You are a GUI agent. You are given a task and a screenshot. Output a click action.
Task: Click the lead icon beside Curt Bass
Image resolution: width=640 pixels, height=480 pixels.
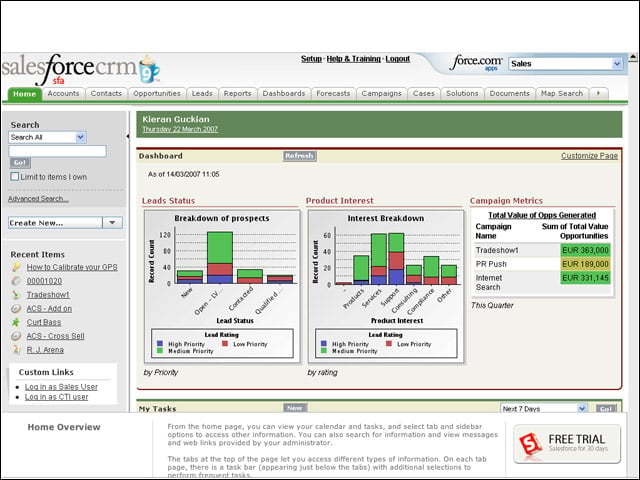[16, 322]
